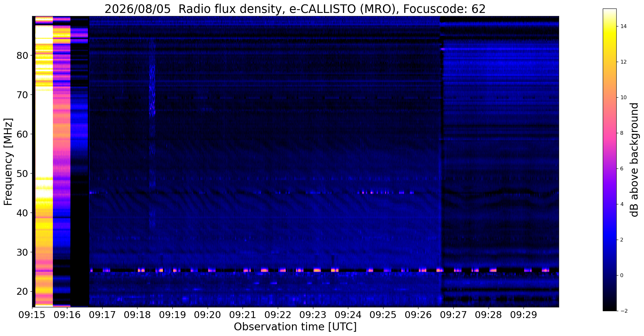Select the 09:24 tick label

(x=348, y=315)
